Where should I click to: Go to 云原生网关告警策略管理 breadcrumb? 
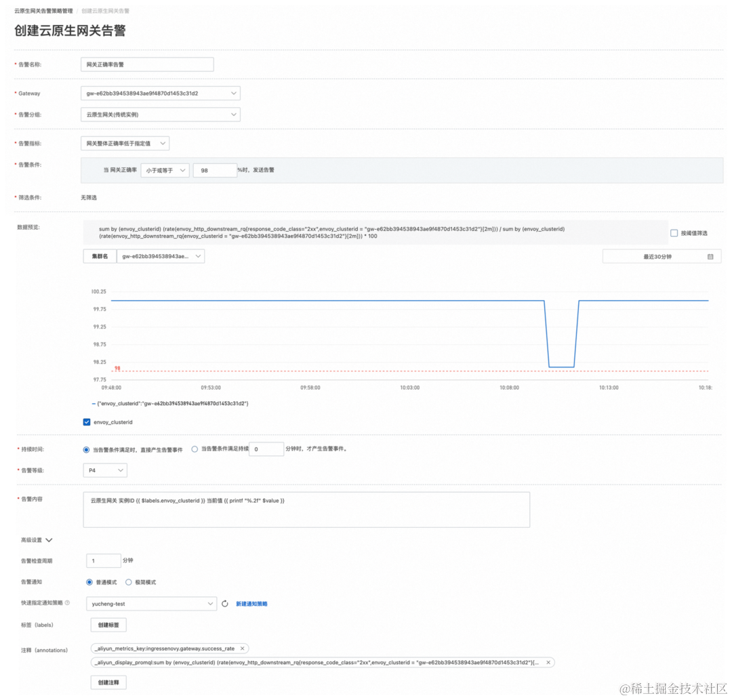pos(43,11)
